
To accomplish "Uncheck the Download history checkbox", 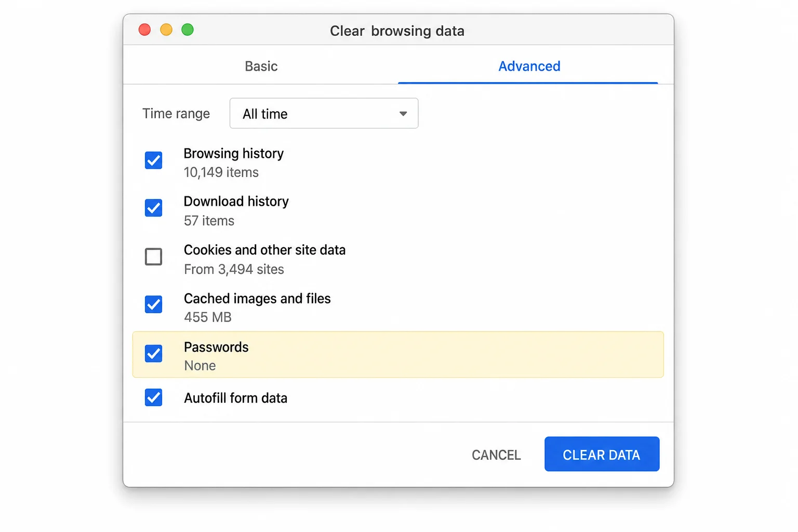I will coord(153,208).
